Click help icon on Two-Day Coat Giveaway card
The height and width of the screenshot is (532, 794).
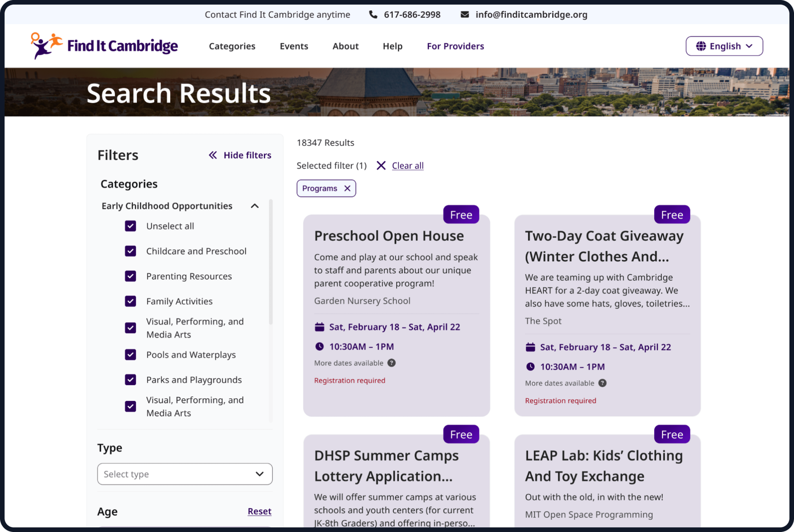(602, 383)
